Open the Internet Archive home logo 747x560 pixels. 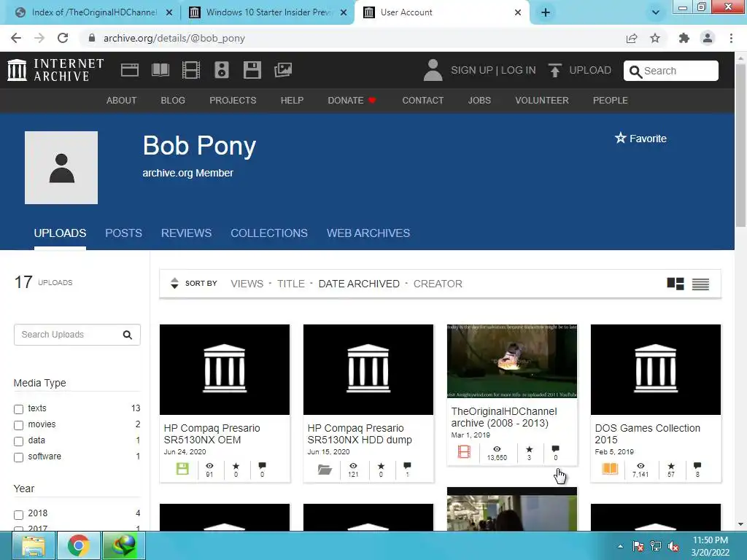[x=55, y=70]
